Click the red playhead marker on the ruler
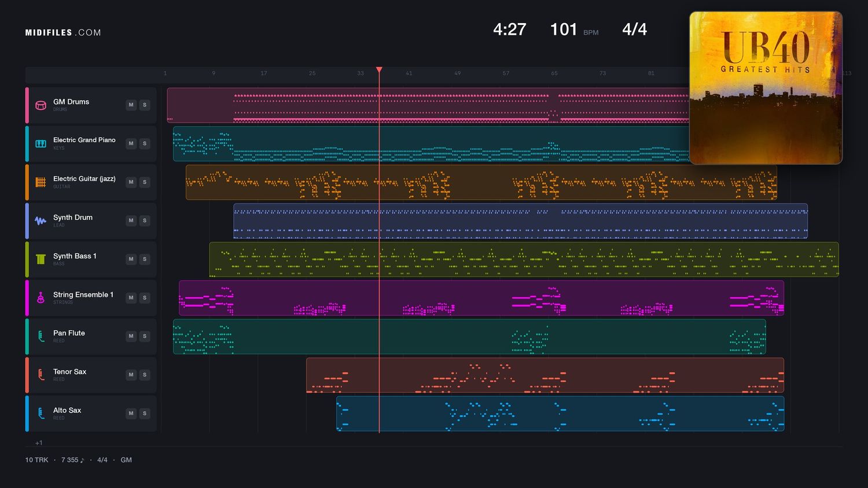Viewport: 868px width, 488px height. (x=379, y=70)
